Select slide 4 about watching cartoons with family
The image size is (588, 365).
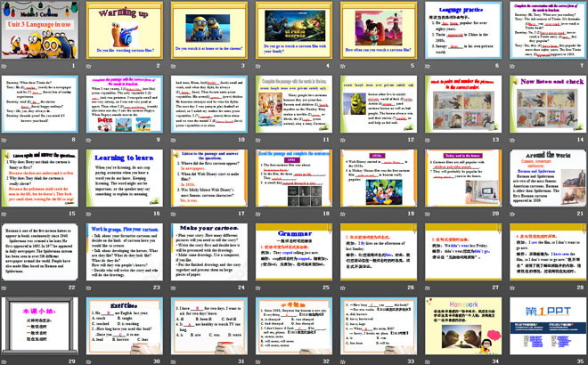pos(294,30)
